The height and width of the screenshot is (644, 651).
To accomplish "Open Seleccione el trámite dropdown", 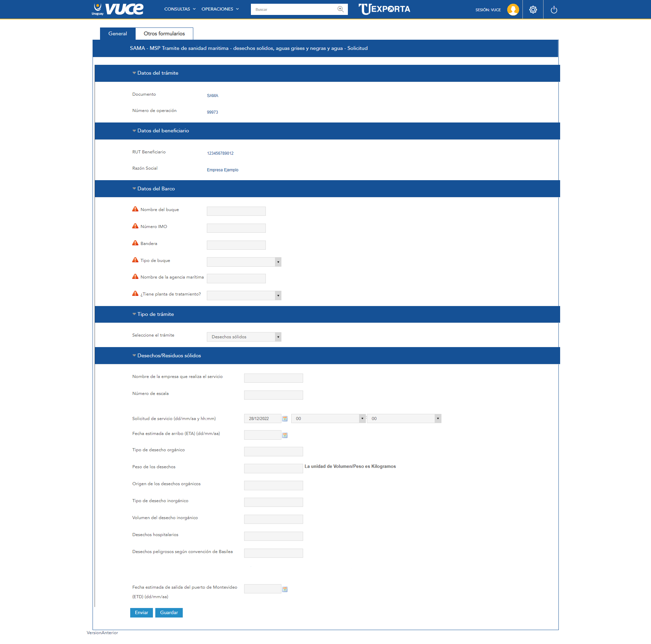I will (244, 337).
